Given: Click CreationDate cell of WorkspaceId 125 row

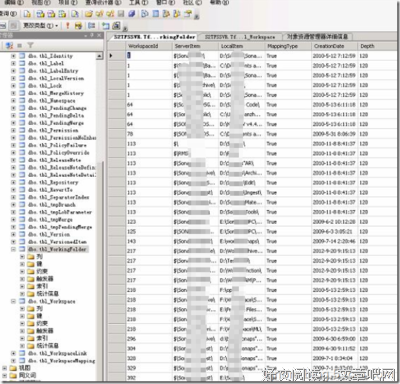Looking at the screenshot, I should tap(335, 231).
